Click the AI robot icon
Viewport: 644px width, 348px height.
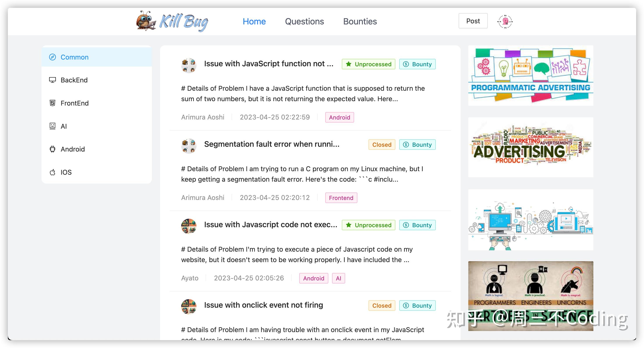point(52,126)
